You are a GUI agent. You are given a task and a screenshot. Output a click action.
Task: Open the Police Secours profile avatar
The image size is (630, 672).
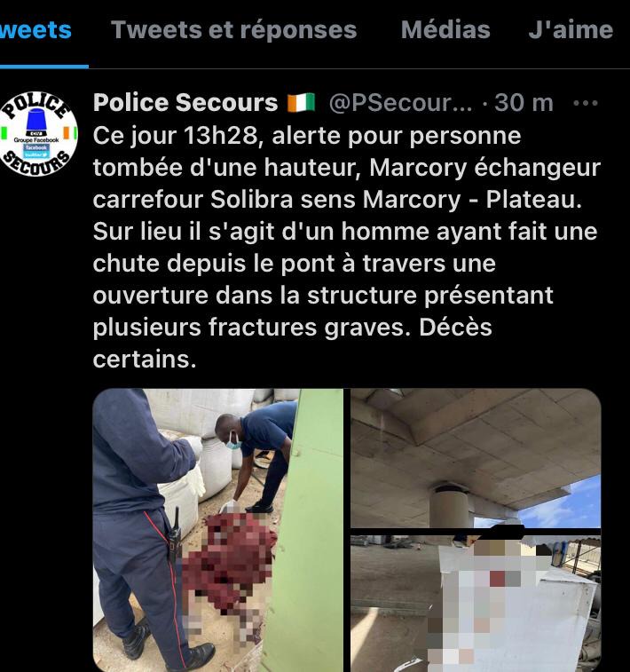point(38,134)
